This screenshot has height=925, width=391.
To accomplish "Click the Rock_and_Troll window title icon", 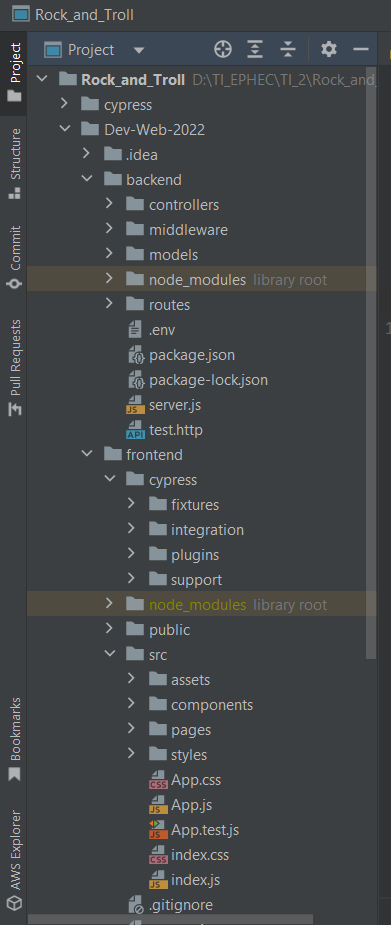I will point(21,15).
